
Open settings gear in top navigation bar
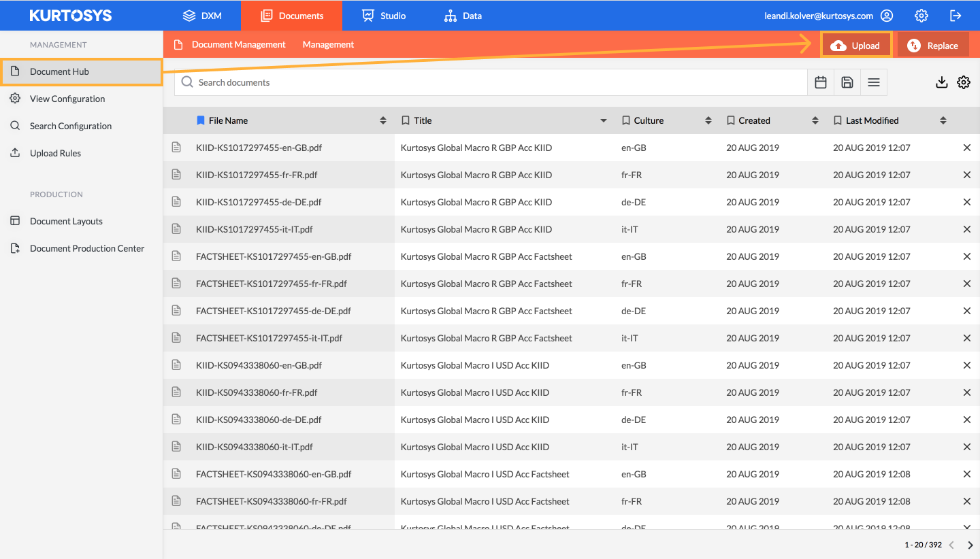(x=921, y=16)
